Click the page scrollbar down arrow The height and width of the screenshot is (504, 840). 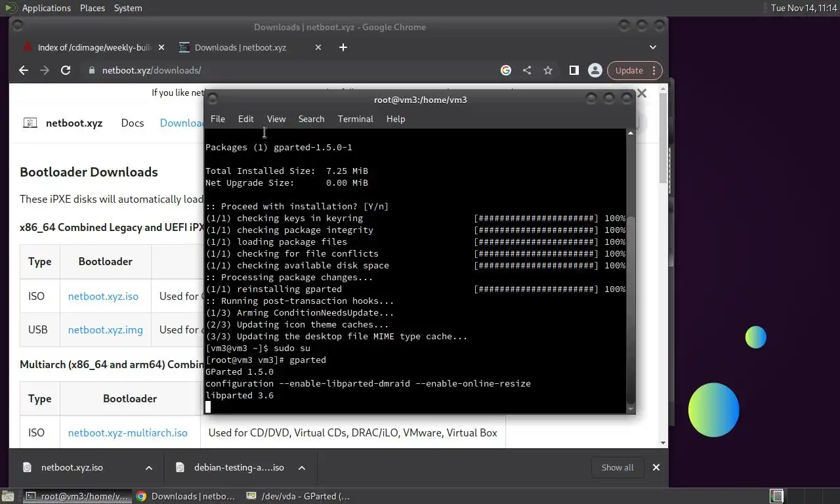663,443
